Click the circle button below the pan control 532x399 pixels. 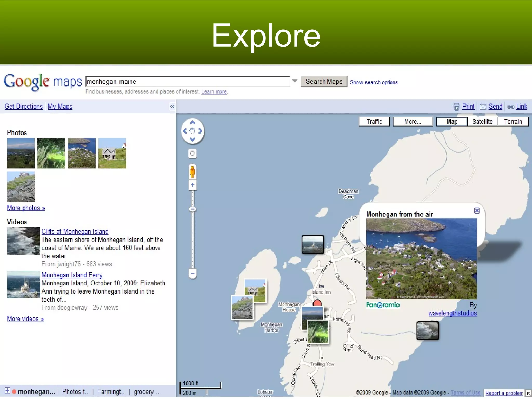192,154
